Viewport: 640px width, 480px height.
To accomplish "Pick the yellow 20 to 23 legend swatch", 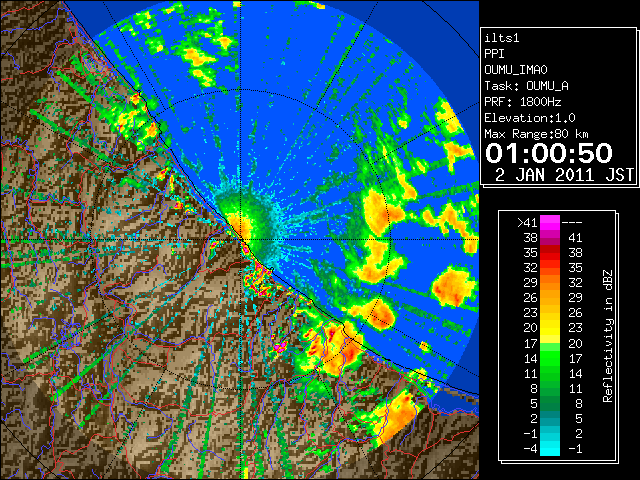I will [550, 328].
